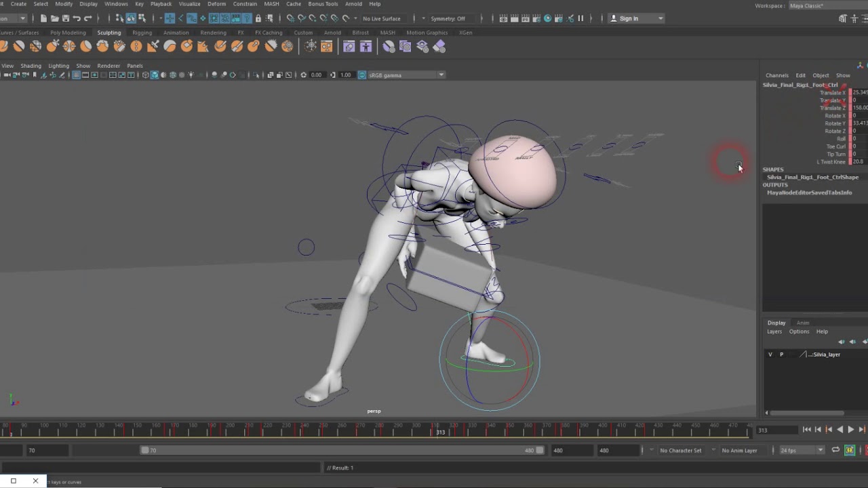Image resolution: width=868 pixels, height=488 pixels.
Task: Switch to the Anim layer tab
Action: (803, 323)
